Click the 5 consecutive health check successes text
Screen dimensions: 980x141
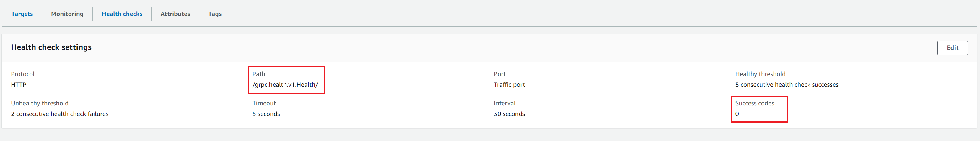[x=786, y=85]
